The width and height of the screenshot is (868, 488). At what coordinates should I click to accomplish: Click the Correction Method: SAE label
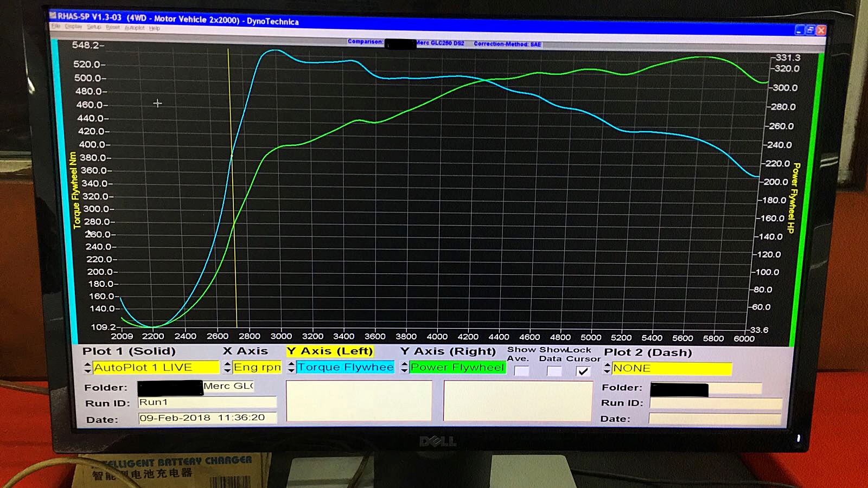(507, 44)
